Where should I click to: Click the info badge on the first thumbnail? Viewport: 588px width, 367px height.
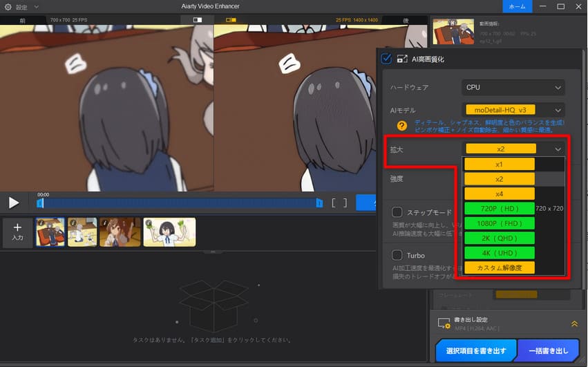(x=41, y=223)
